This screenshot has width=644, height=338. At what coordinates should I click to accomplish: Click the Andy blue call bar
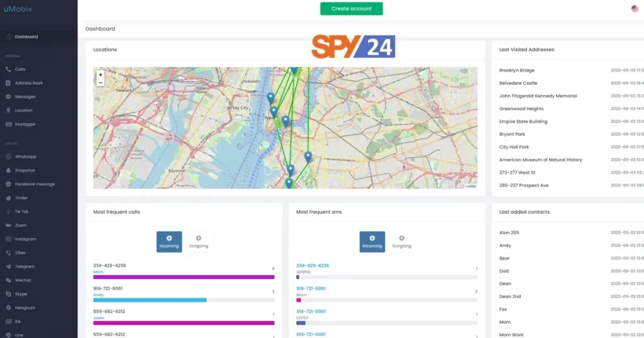(150, 300)
